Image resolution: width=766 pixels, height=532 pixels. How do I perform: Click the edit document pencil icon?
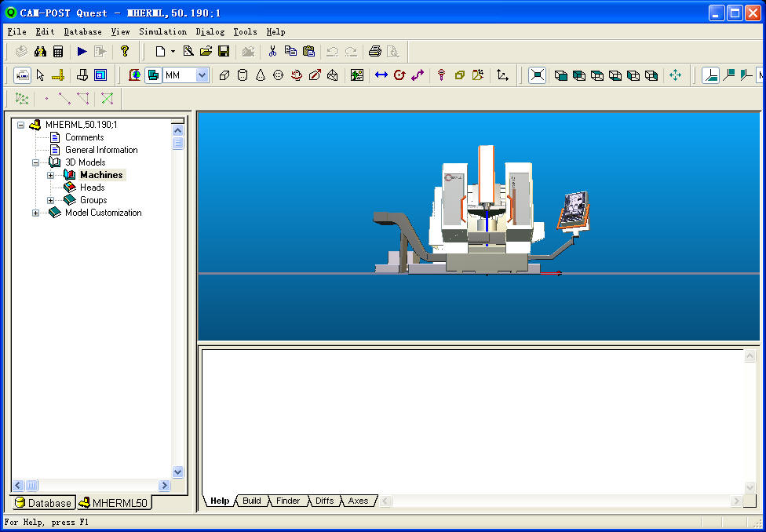point(188,51)
